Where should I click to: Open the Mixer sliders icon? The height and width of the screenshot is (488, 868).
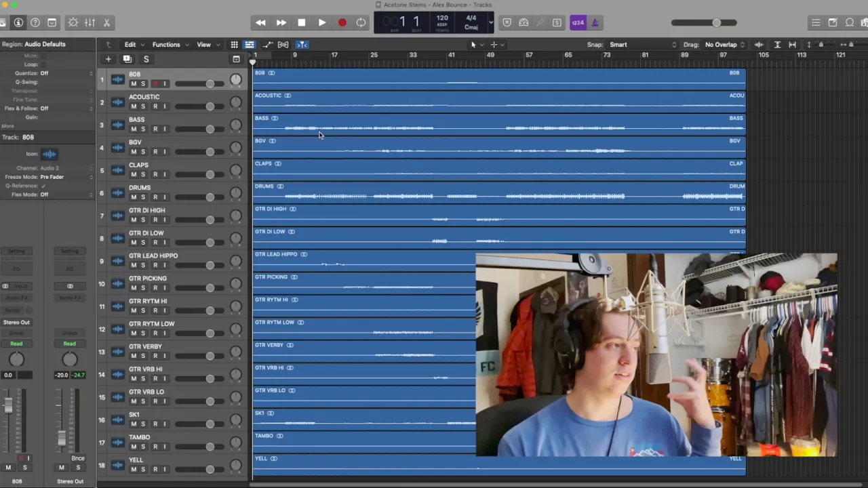90,22
